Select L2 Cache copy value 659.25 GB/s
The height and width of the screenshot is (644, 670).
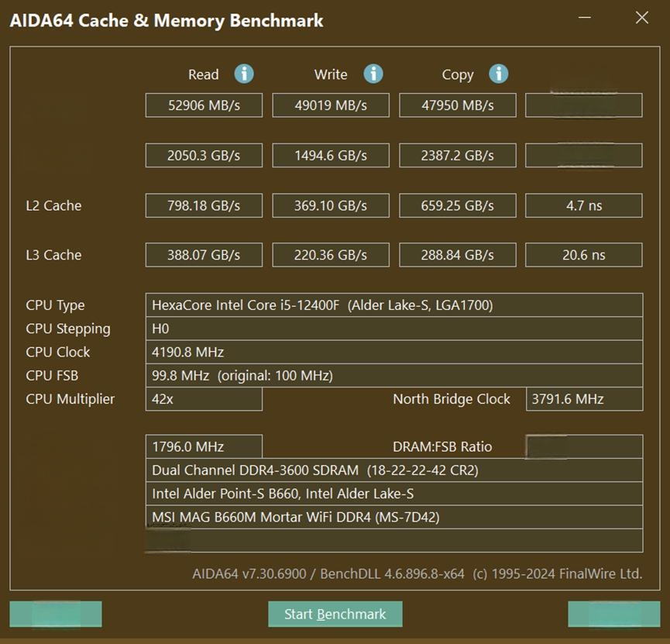point(458,205)
